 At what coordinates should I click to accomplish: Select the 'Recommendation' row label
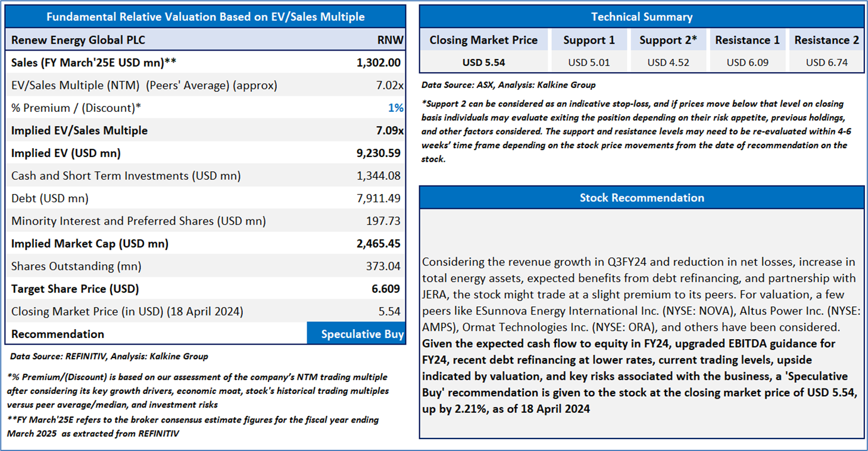(58, 334)
